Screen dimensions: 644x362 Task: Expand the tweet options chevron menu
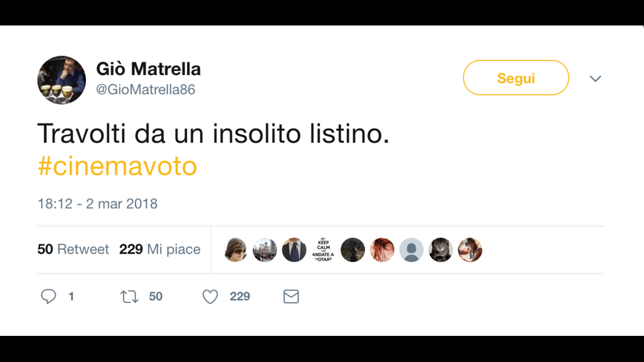click(x=595, y=78)
